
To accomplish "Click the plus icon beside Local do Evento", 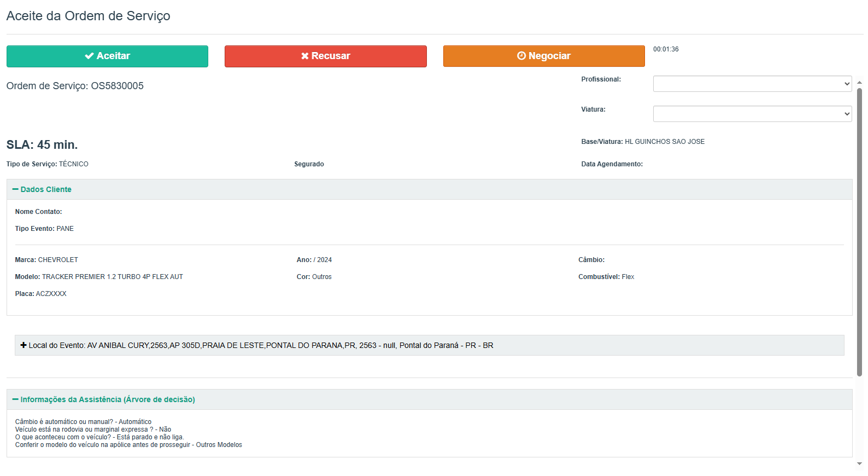I will click(24, 345).
